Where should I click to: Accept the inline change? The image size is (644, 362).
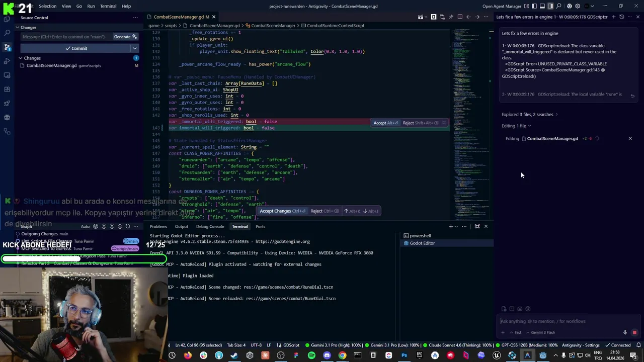tap(386, 123)
